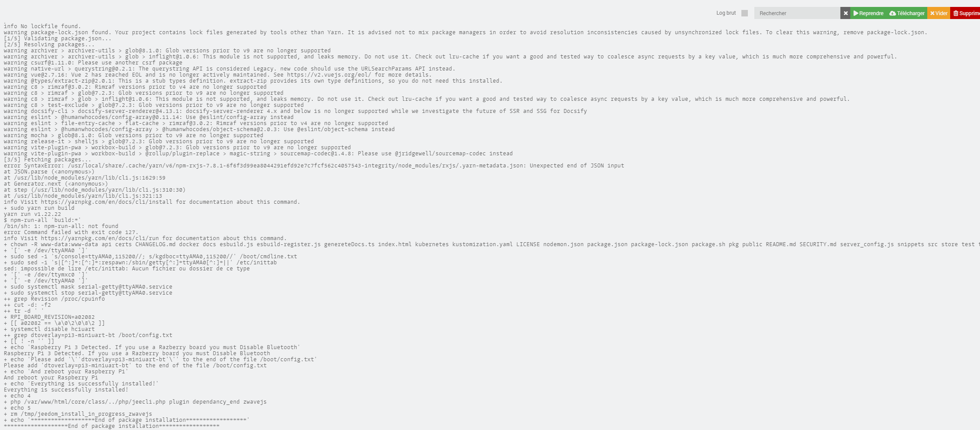Screen dimensions: 980x430
Task: Click the '[3/5] Fetching packages...' log line
Action: (x=48, y=160)
